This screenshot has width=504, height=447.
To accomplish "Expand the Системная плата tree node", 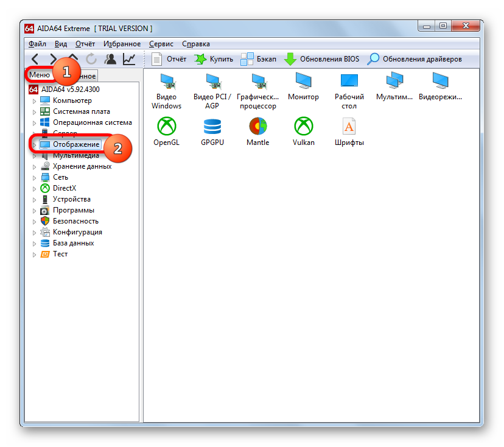I will coord(35,112).
